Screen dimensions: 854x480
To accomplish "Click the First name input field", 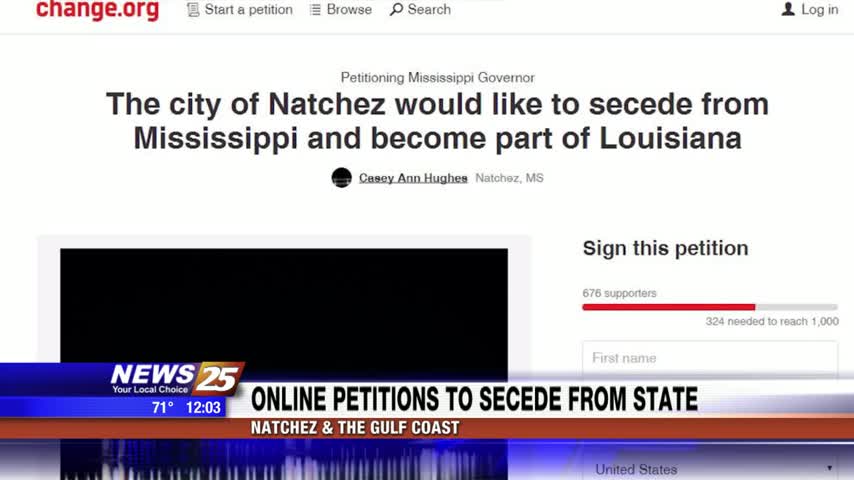I will tap(710, 358).
